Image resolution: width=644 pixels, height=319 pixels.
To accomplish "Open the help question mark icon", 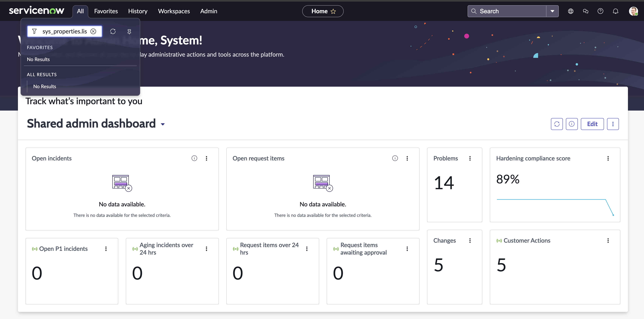I will point(600,11).
